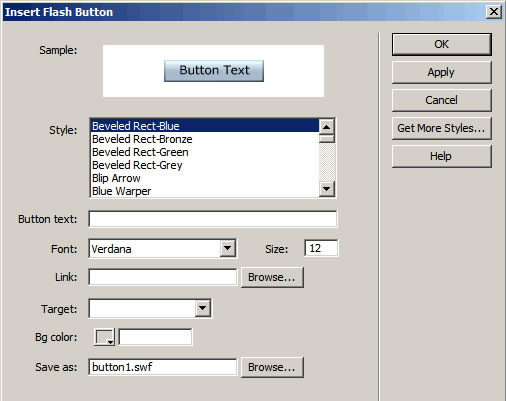Browse for Save as location

272,367
